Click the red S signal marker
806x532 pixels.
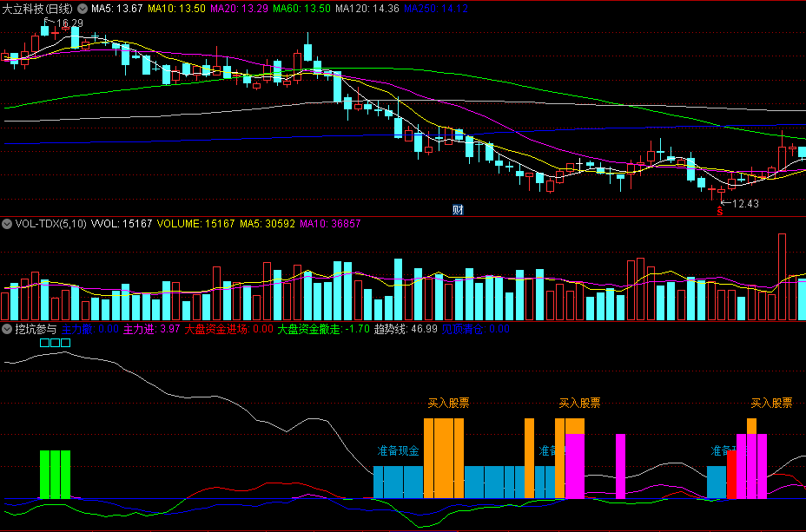tap(720, 211)
